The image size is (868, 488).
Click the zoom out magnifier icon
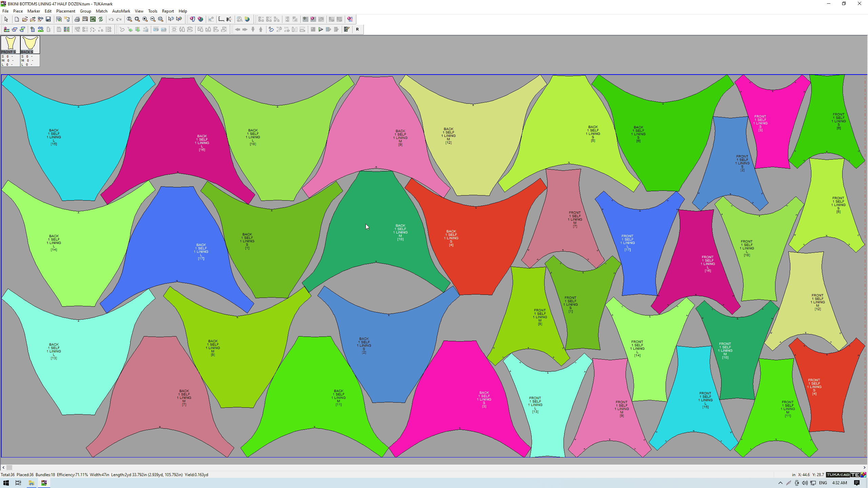pos(153,19)
